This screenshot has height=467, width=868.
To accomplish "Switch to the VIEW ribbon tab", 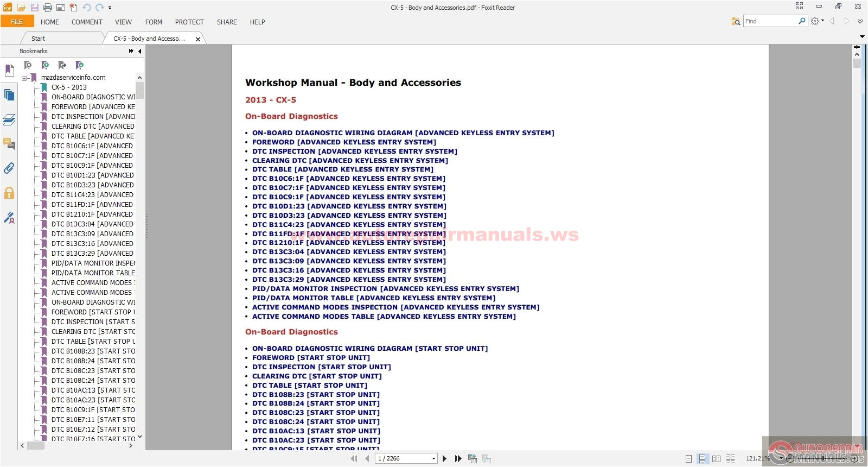I will (123, 22).
